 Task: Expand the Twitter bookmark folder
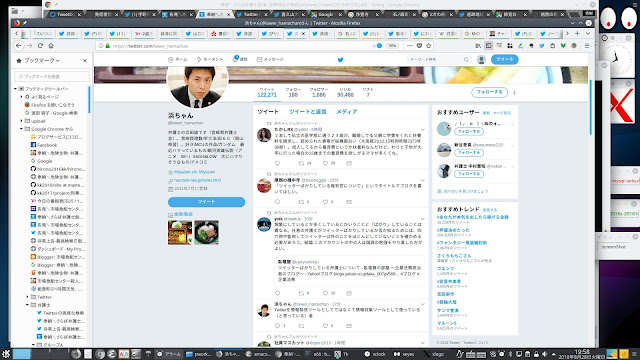click(x=28, y=297)
